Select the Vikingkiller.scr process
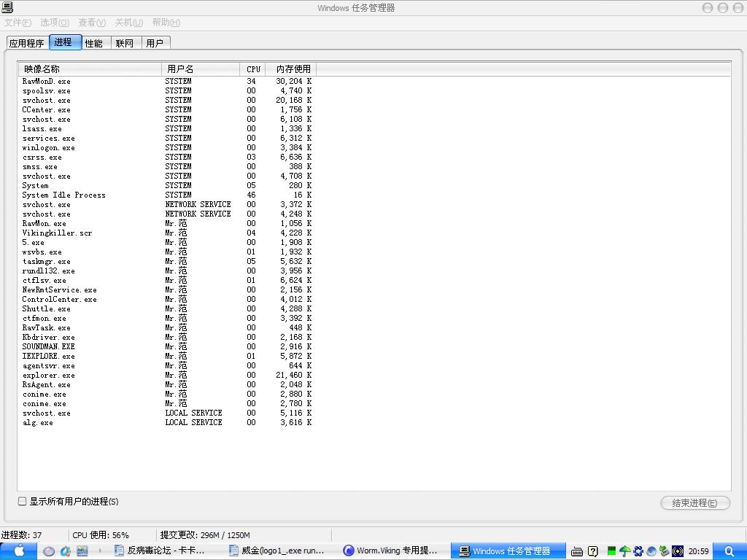Image resolution: width=747 pixels, height=560 pixels. [167, 233]
